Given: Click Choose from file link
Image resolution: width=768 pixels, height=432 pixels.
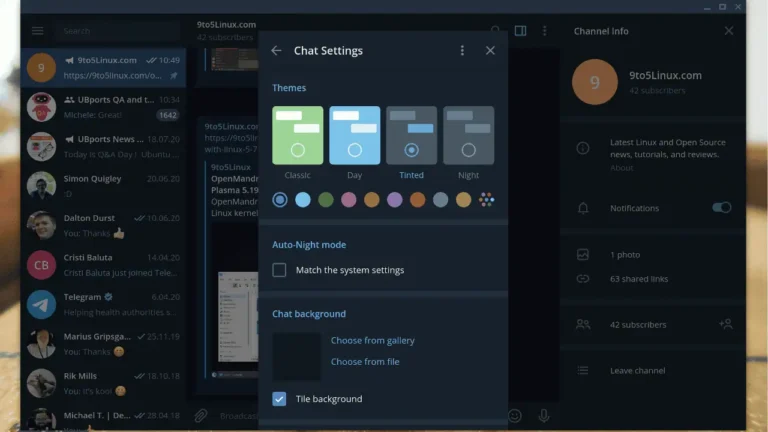Looking at the screenshot, I should pyautogui.click(x=365, y=362).
